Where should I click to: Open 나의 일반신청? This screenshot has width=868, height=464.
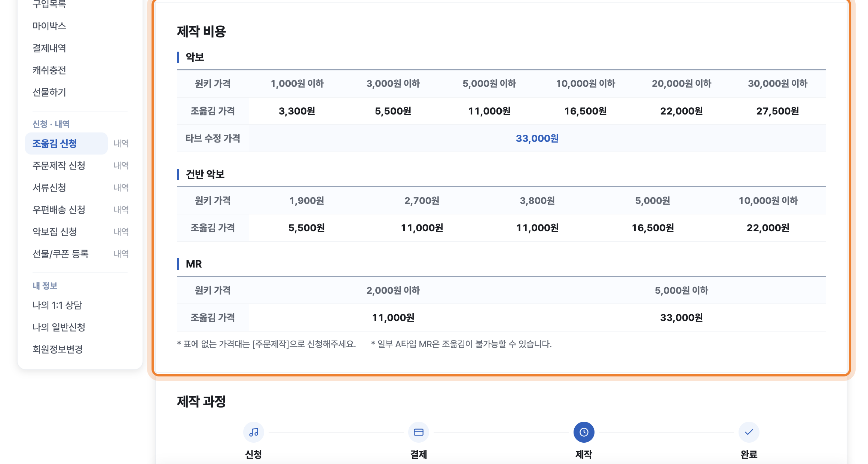59,327
